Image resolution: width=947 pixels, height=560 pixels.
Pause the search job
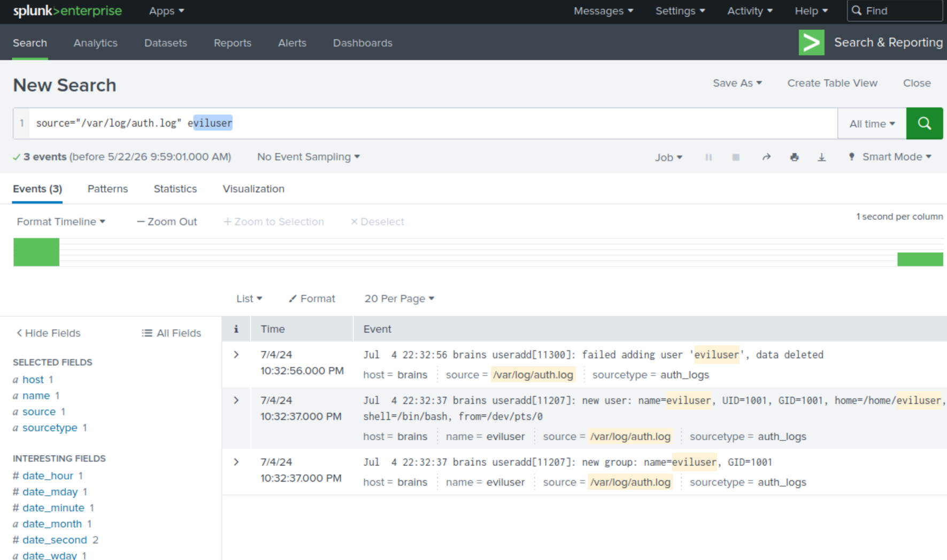click(709, 157)
